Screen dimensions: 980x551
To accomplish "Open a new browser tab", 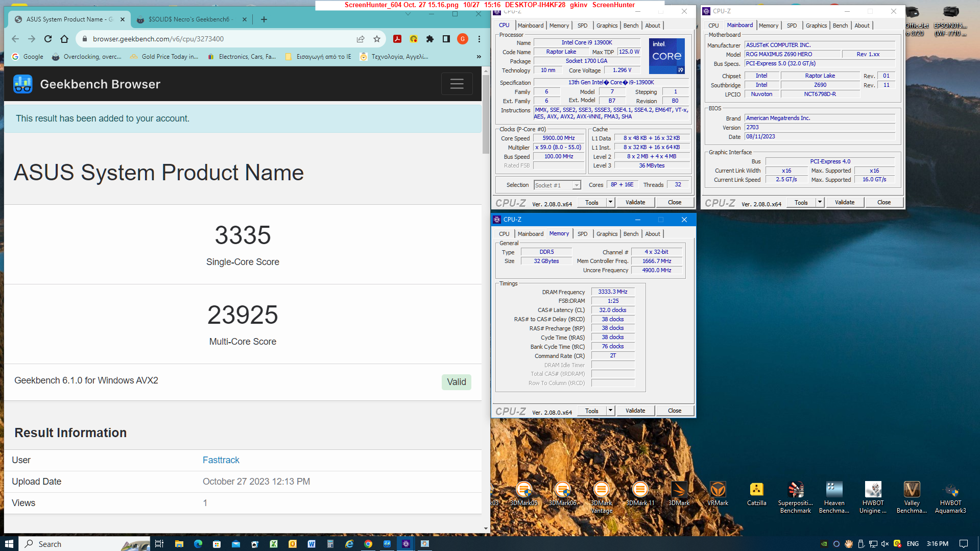I will point(264,19).
